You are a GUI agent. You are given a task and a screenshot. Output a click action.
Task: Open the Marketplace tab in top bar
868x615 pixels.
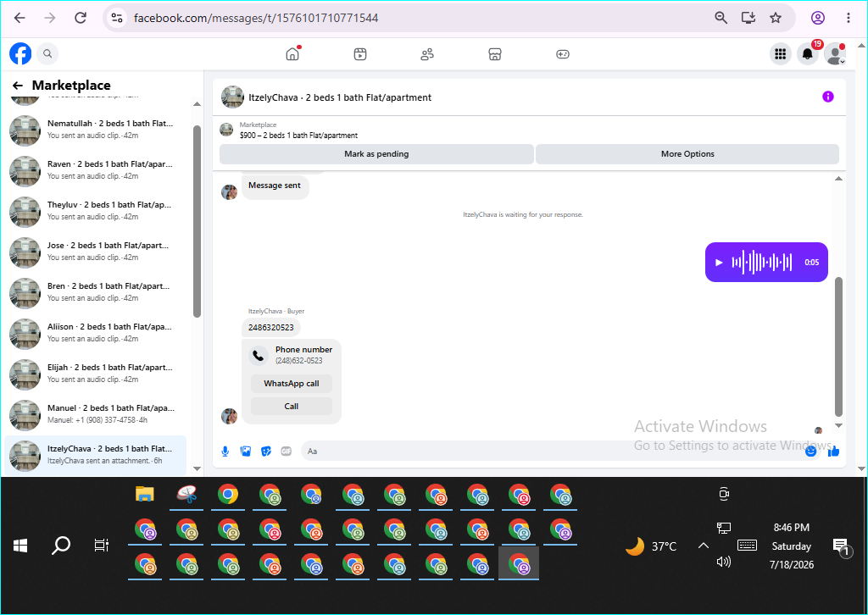495,53
